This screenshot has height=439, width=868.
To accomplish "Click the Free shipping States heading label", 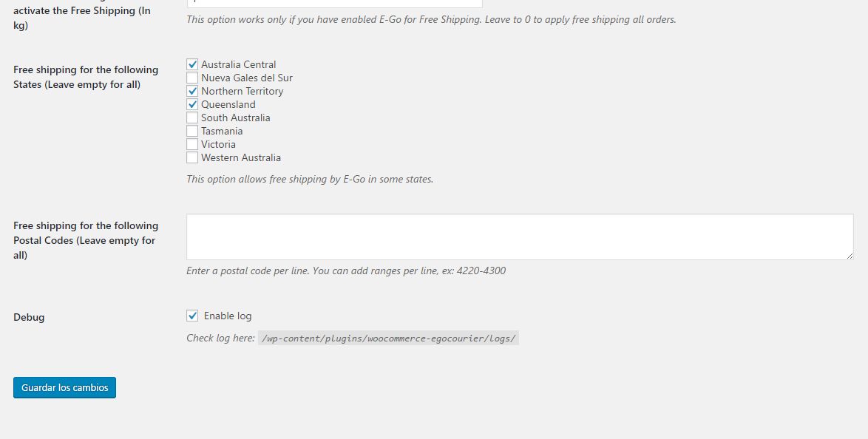I will pos(86,77).
